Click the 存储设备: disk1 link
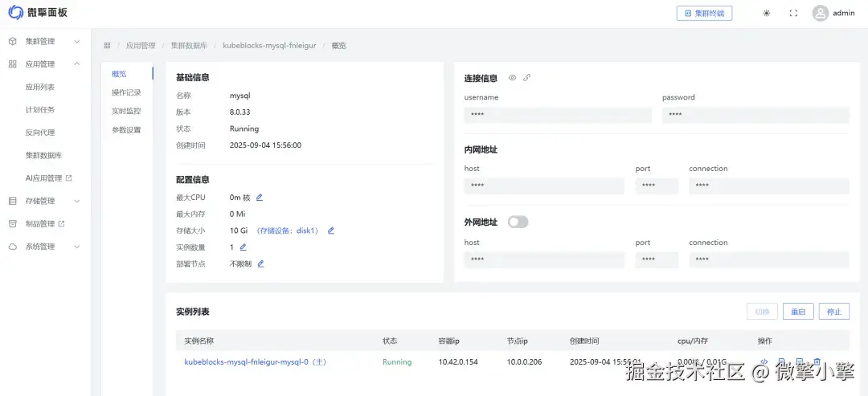 pos(287,231)
